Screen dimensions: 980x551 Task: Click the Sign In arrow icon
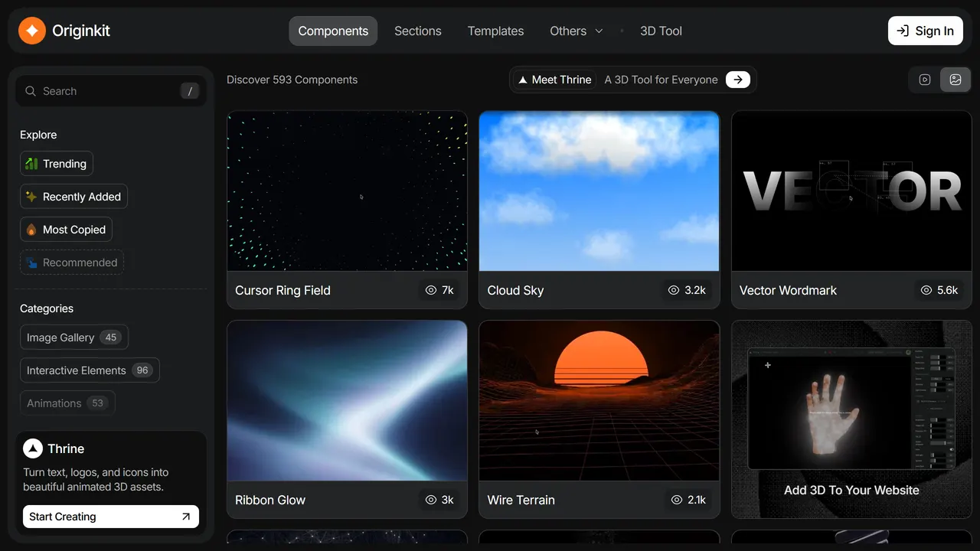coord(903,31)
